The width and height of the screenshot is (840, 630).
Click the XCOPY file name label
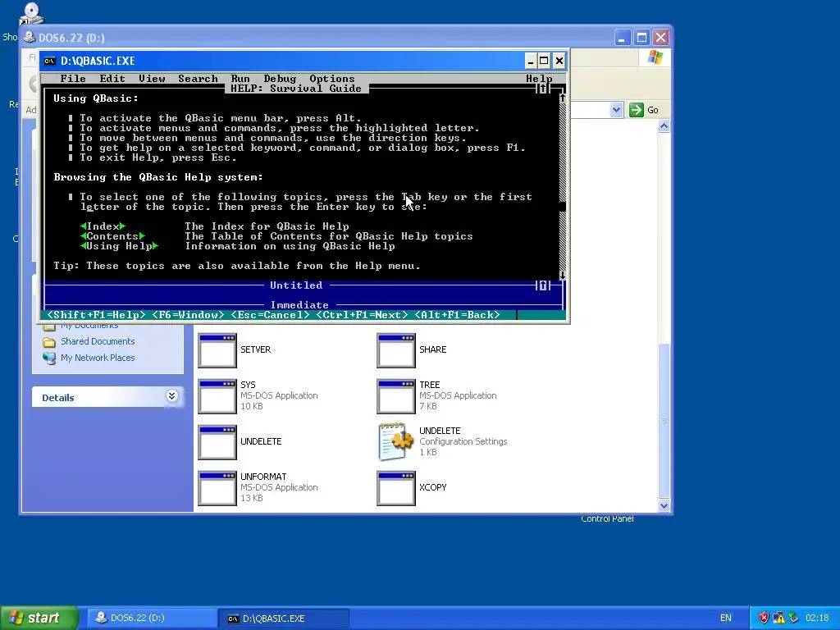(433, 487)
